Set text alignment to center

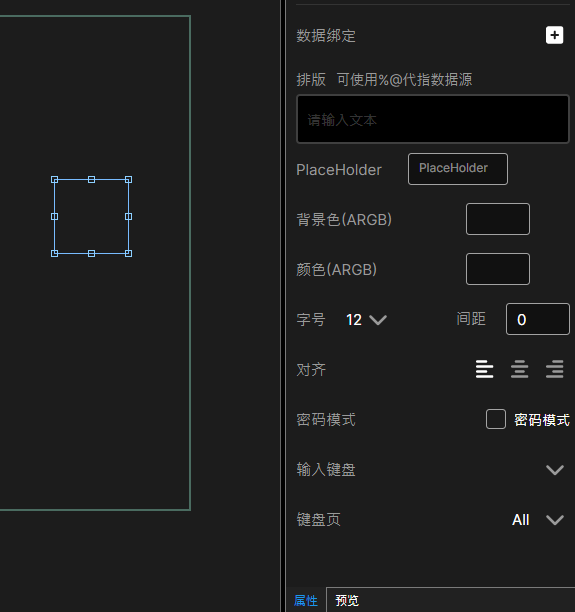520,369
